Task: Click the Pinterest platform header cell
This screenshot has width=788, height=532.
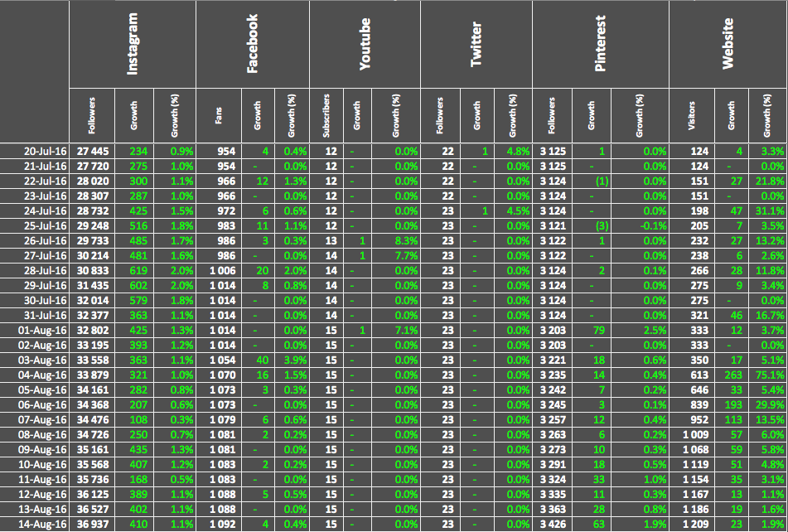Action: 601,44
